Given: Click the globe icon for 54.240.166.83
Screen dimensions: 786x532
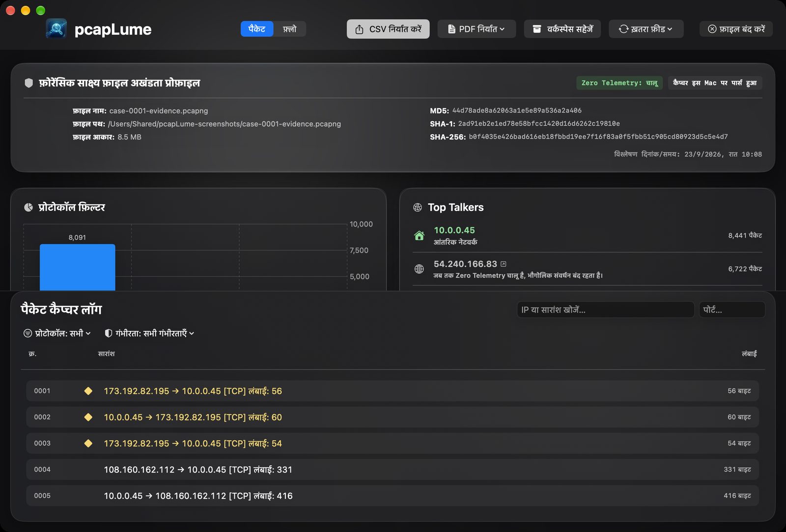Looking at the screenshot, I should (x=419, y=269).
